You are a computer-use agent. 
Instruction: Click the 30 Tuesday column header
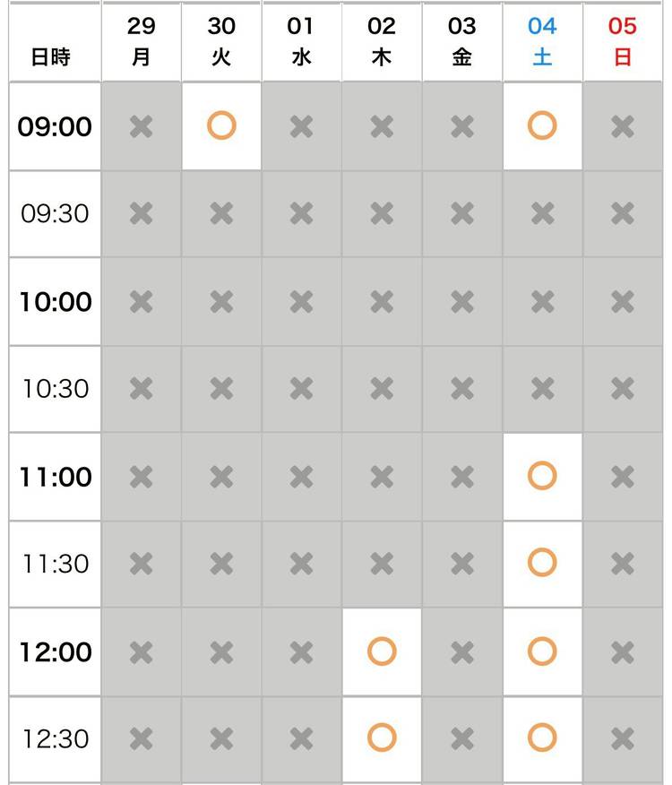[x=221, y=41]
